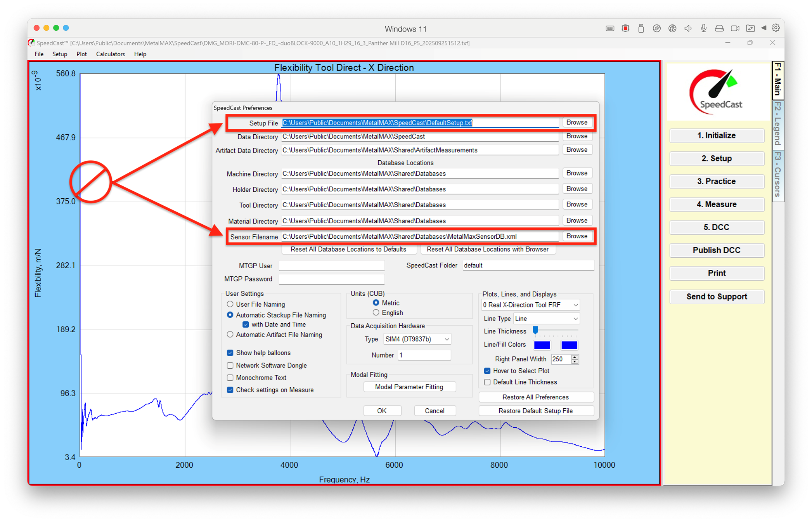
Task: Open the USB device icon
Action: (x=641, y=28)
